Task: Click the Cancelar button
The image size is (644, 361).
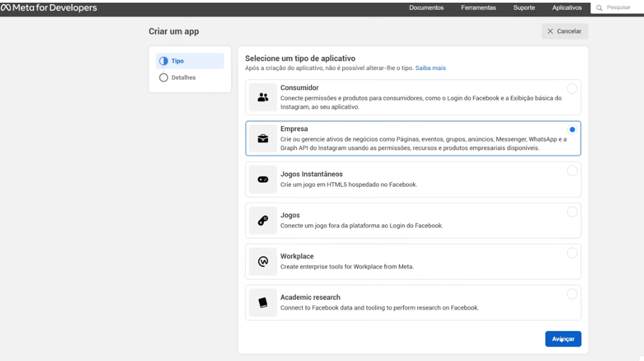Action: [565, 31]
